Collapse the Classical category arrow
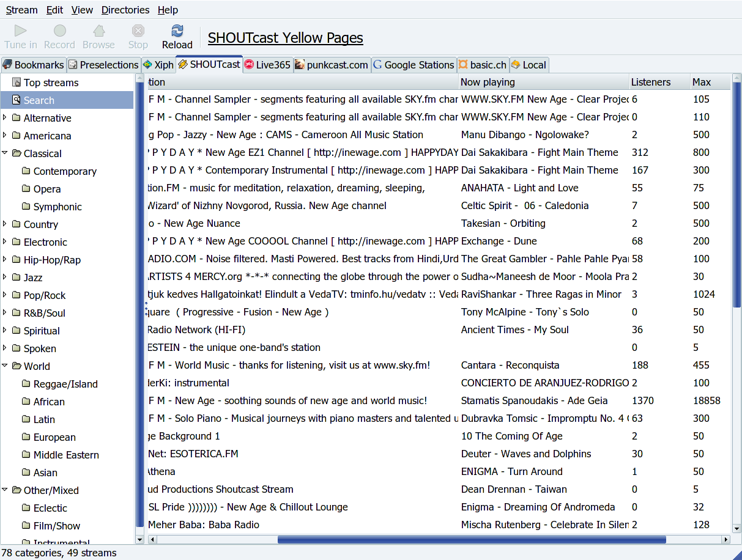Image resolution: width=742 pixels, height=560 pixels. 5,153
